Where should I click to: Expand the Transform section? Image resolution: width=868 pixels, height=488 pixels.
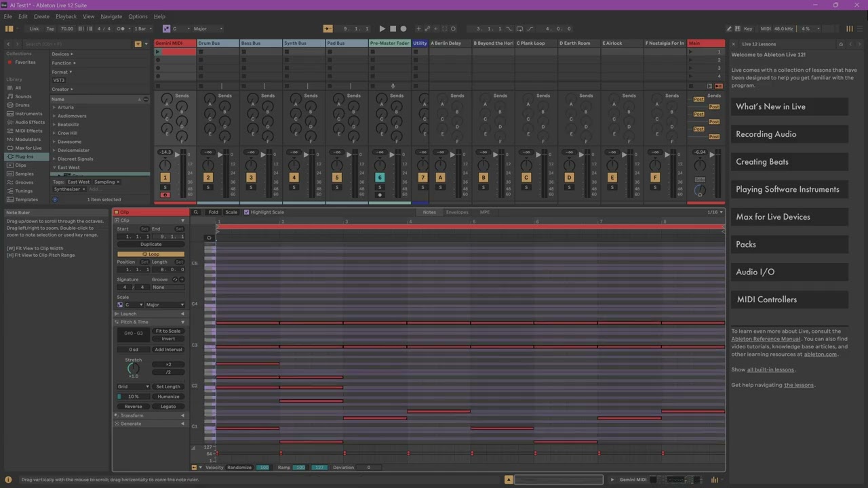pos(151,415)
